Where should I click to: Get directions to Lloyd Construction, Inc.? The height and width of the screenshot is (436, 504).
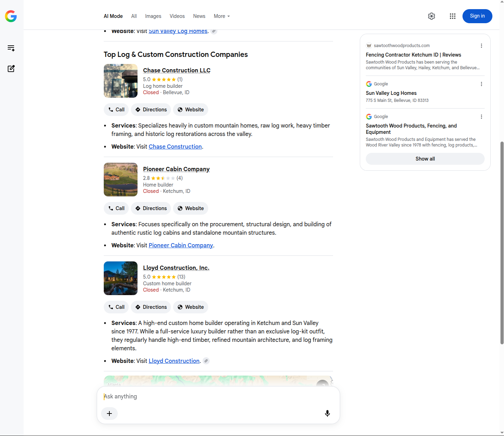coord(151,307)
